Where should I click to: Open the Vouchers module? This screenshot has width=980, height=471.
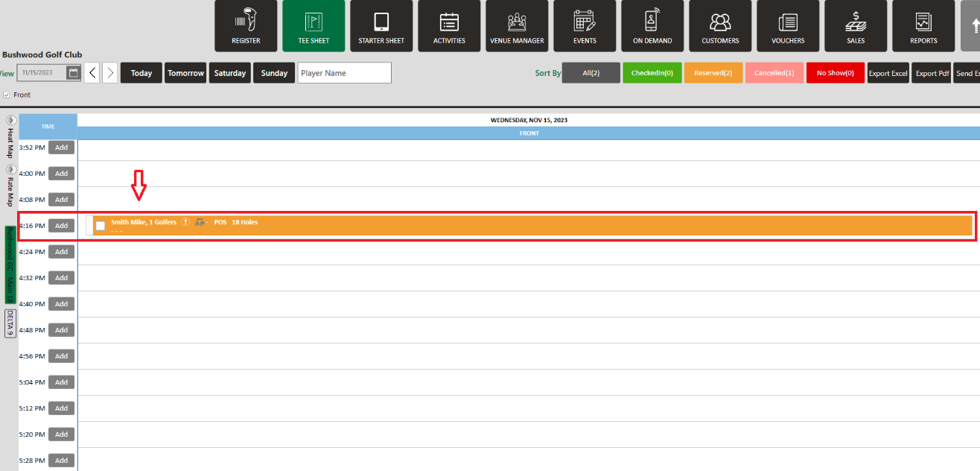(x=788, y=26)
